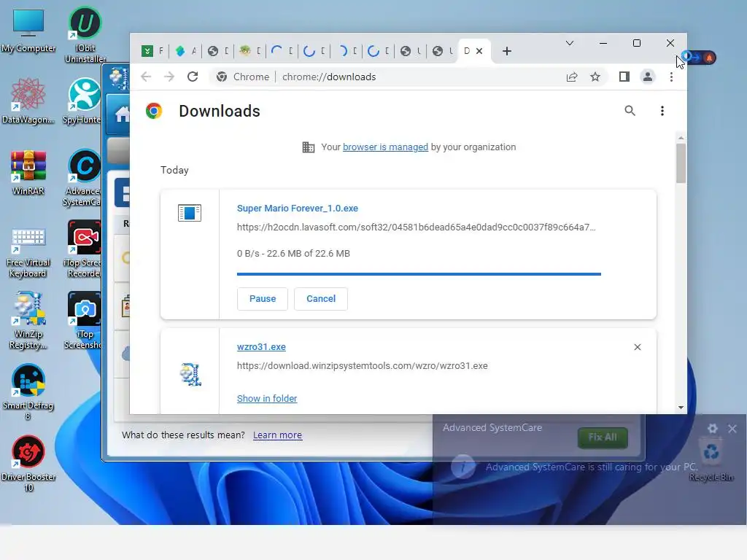Go back in Chrome

[146, 77]
